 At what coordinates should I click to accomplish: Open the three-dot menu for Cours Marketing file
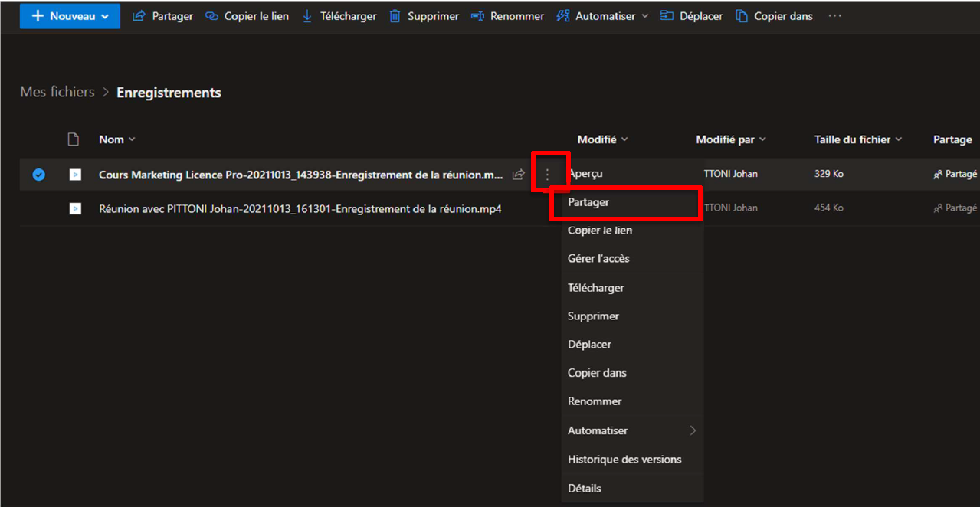(547, 175)
